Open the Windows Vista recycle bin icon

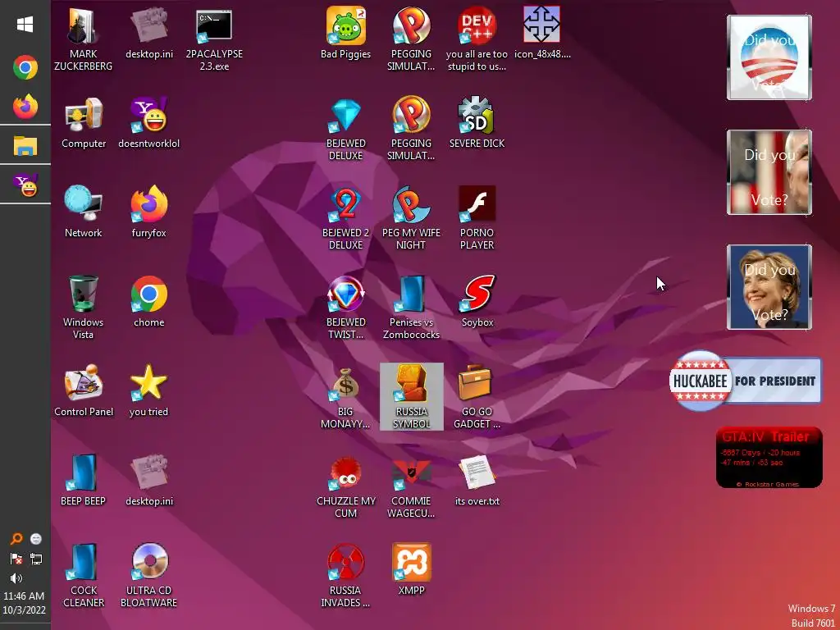pos(83,308)
